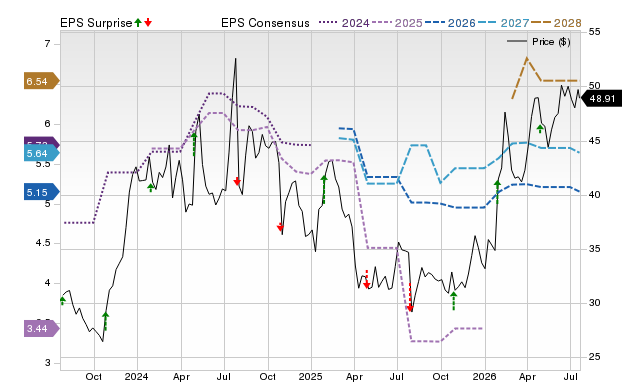Select green surprise arrow just after Oct 2023
Viewport: 640px width, 382px height.
105,321
